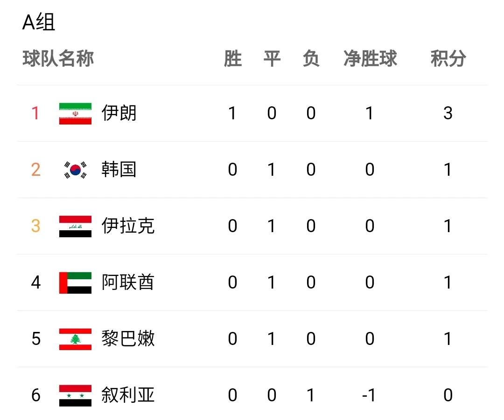Click the 净胜球 column header
This screenshot has width=504, height=420.
(370, 59)
